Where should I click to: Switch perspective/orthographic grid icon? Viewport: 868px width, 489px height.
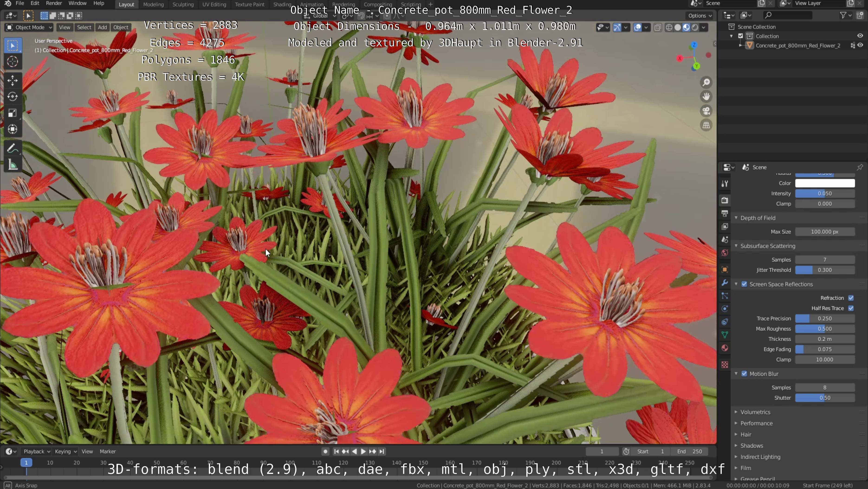tap(706, 125)
